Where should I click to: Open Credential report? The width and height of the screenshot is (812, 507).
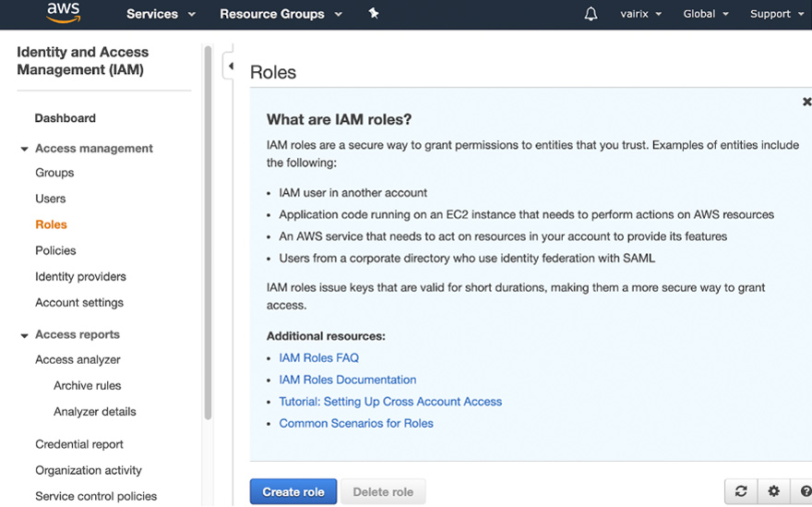click(79, 444)
